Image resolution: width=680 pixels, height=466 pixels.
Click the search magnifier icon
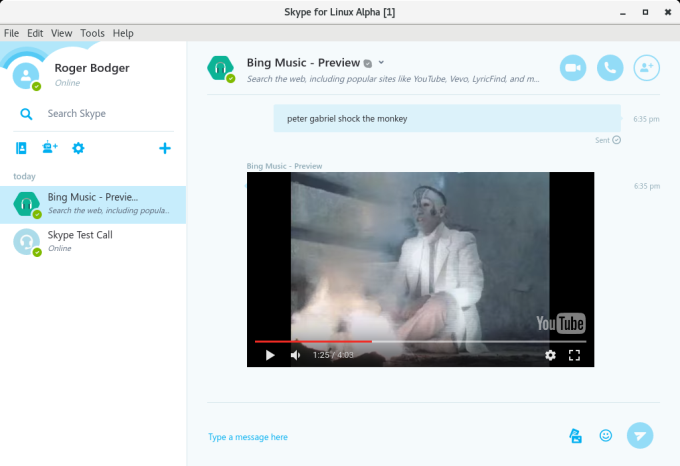pyautogui.click(x=26, y=114)
